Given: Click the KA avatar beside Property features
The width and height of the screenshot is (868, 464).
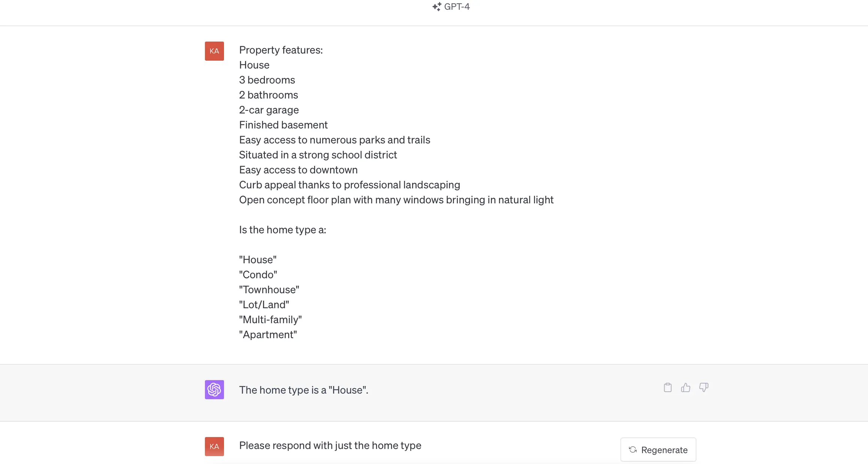Looking at the screenshot, I should coord(214,51).
